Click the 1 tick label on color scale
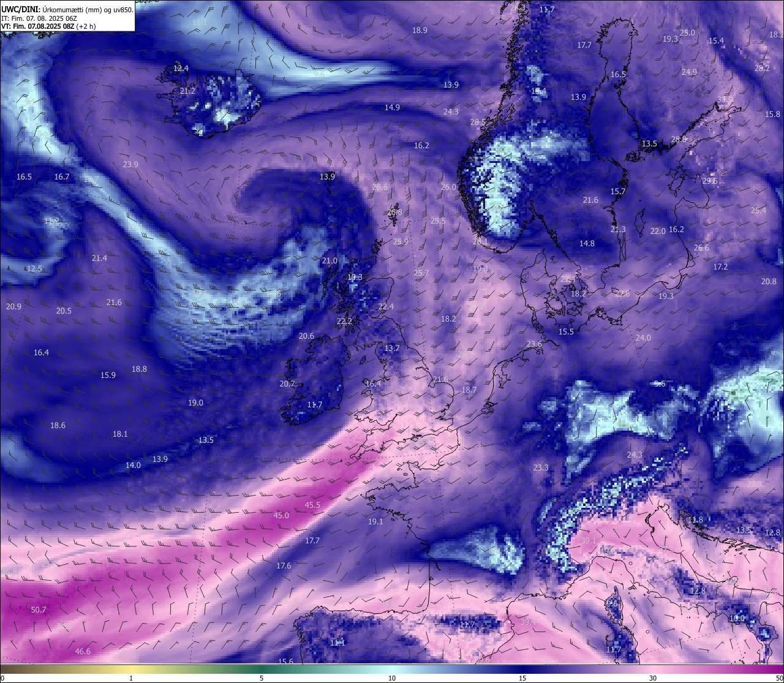This screenshot has width=784, height=683. pos(131,679)
